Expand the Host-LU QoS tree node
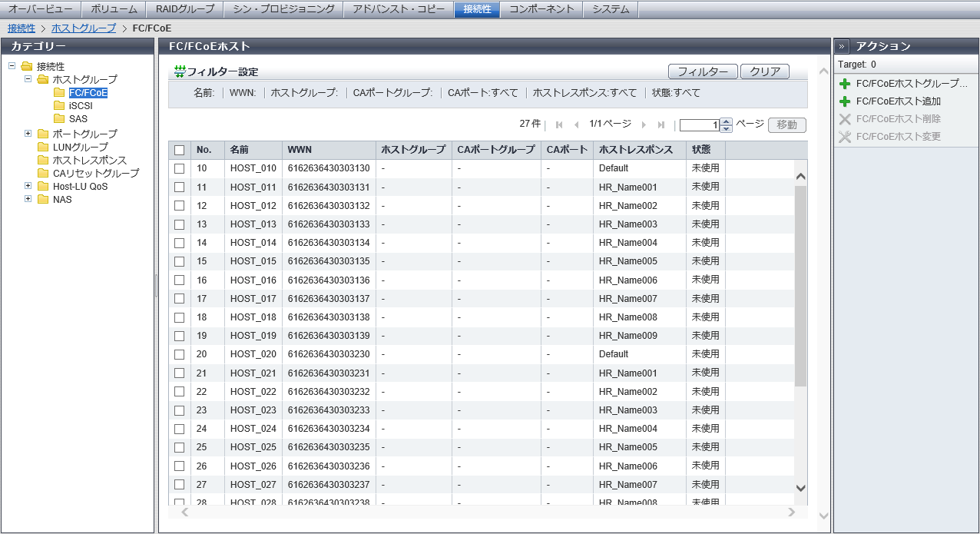The width and height of the screenshot is (980, 534). click(28, 186)
